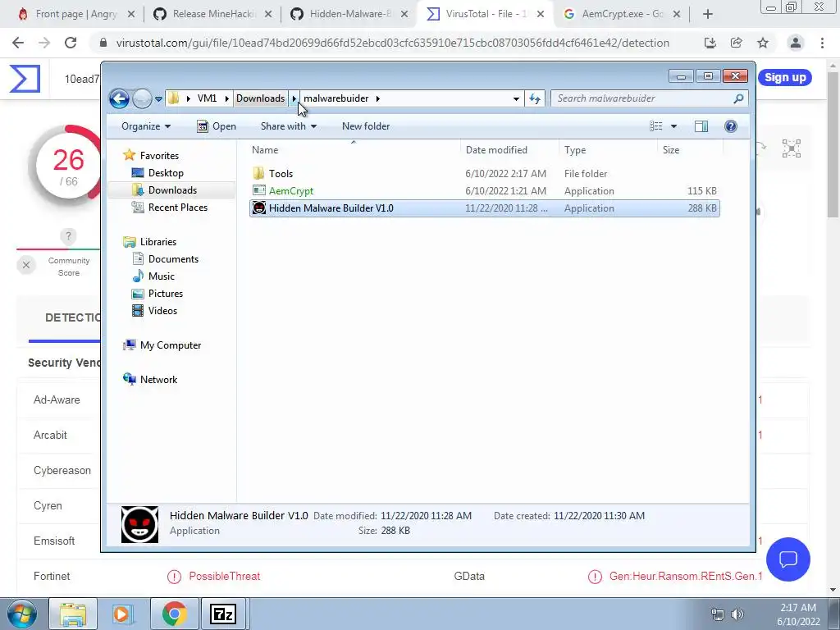Click the refresh button beside address bar
Screen dimensions: 840x630
(535, 98)
